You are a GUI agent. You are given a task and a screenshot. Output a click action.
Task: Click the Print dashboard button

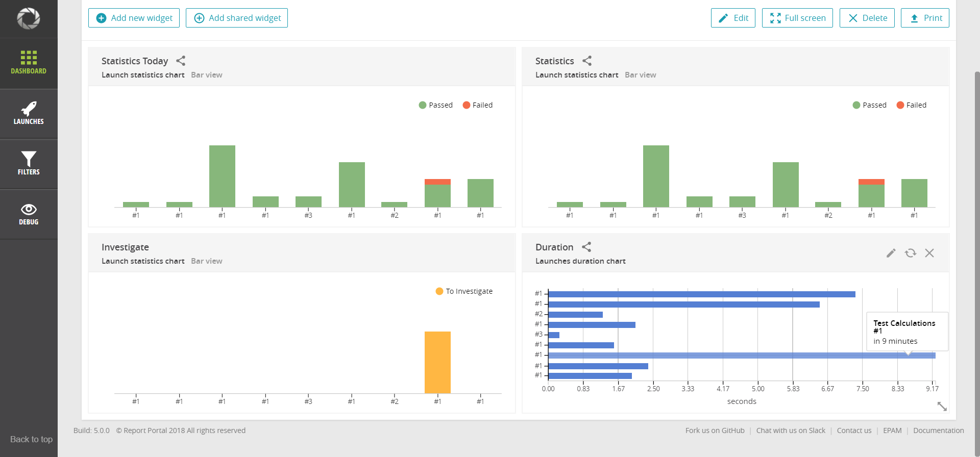(x=925, y=18)
